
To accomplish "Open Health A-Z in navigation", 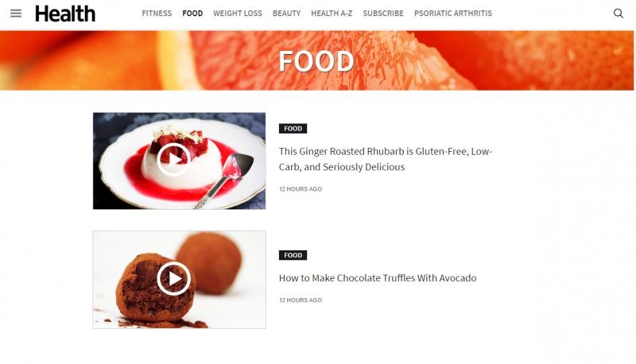I will (332, 14).
